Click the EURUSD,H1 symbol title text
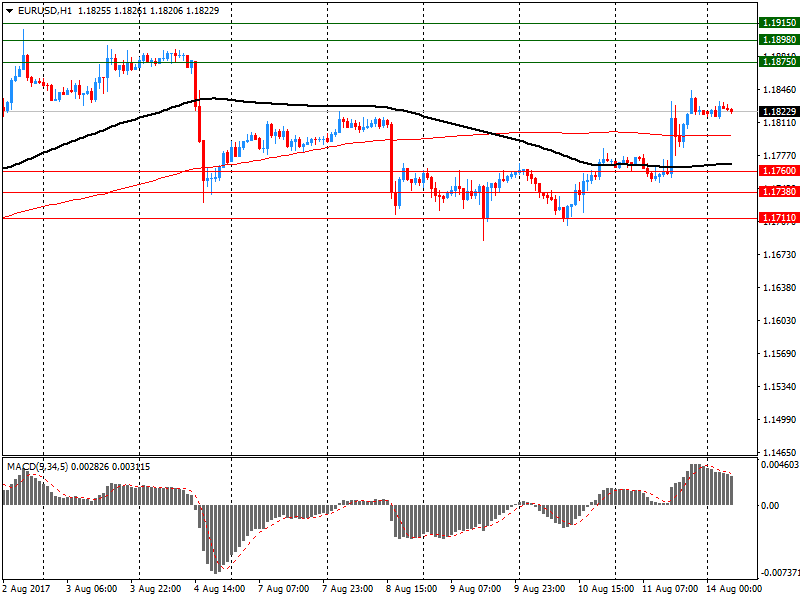The height and width of the screenshot is (600, 800). [x=44, y=11]
